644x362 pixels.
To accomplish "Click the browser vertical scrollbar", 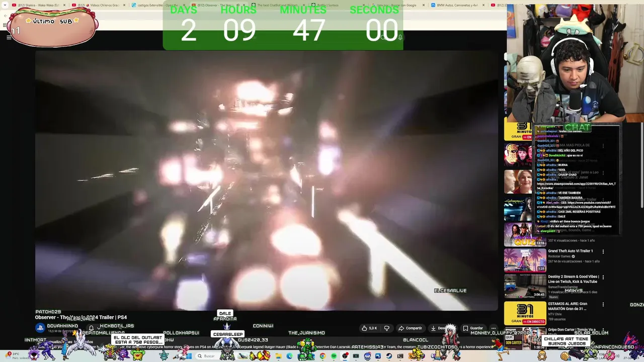I will 641,166.
